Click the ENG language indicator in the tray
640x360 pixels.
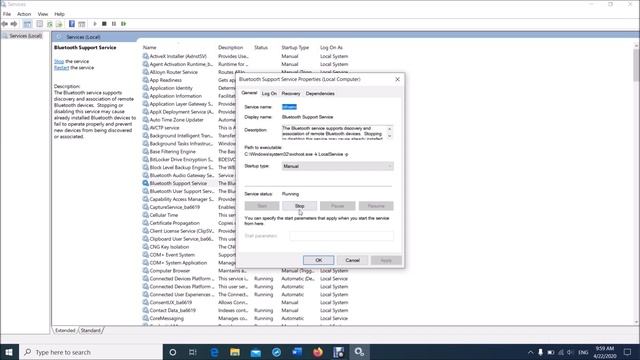pos(583,352)
